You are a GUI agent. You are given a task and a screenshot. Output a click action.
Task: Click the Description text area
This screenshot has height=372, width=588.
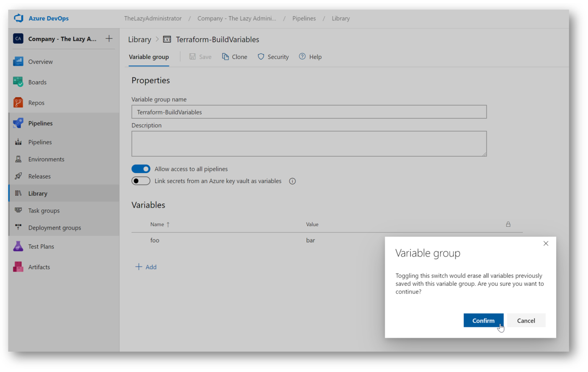click(x=309, y=144)
